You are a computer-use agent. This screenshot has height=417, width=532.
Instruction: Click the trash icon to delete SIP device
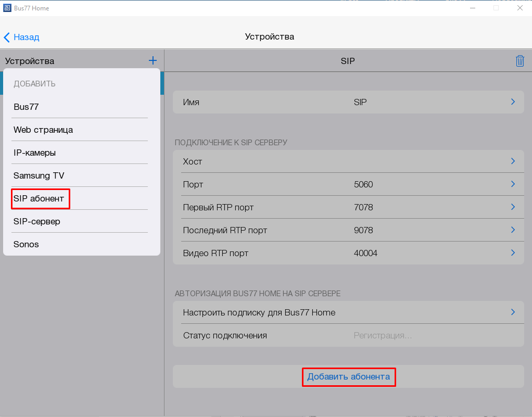[x=520, y=61]
